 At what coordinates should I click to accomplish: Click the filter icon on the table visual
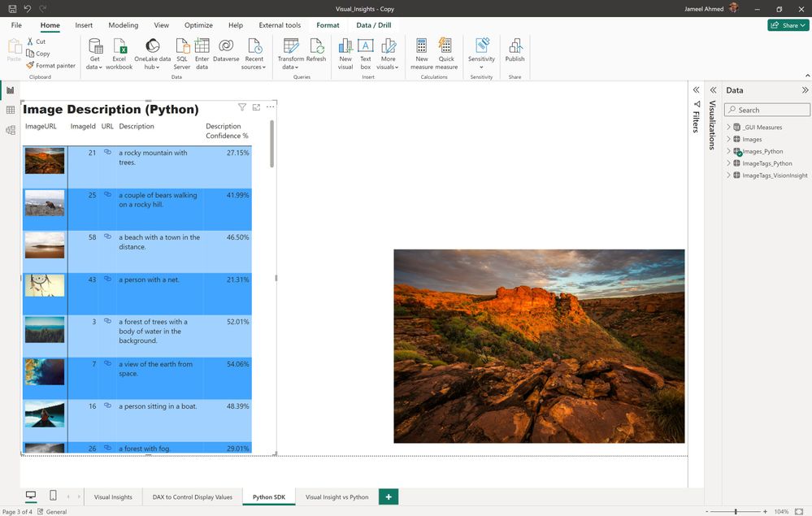pos(242,107)
